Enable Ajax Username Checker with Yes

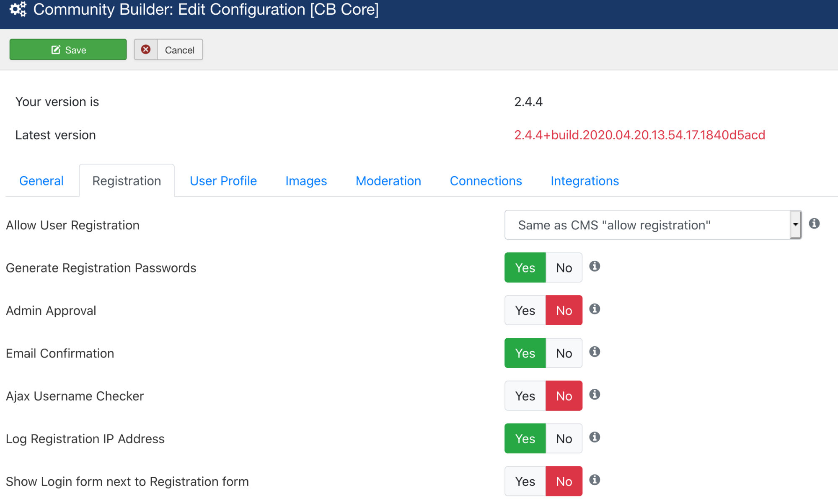tap(525, 396)
